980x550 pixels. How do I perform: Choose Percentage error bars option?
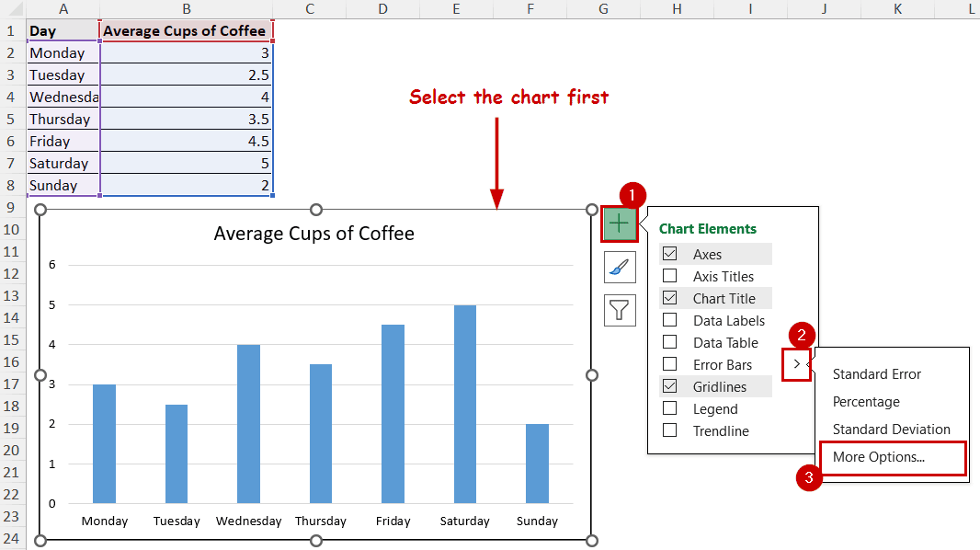[x=866, y=402]
